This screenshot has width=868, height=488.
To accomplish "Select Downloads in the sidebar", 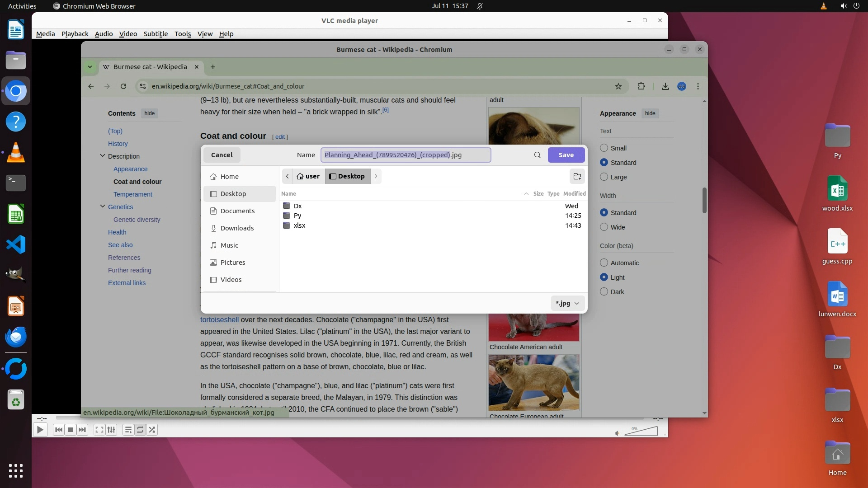I will [x=237, y=228].
